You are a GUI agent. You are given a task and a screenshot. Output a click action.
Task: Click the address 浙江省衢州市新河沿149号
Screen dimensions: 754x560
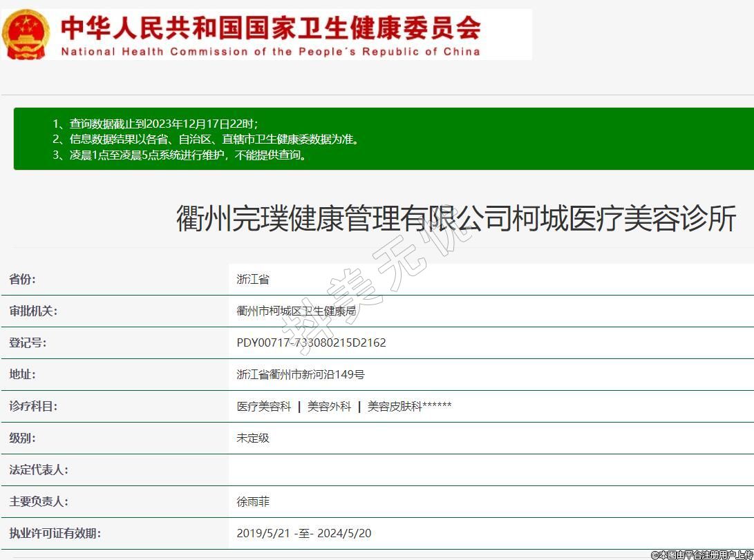pos(300,374)
